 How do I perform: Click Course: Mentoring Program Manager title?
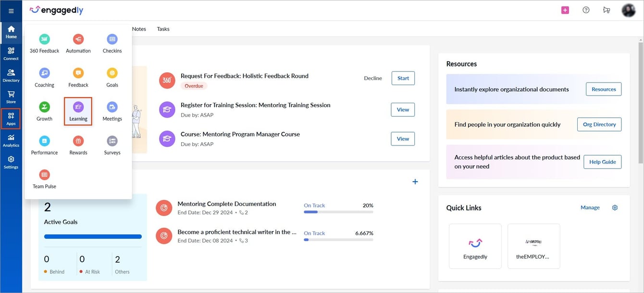click(x=240, y=134)
